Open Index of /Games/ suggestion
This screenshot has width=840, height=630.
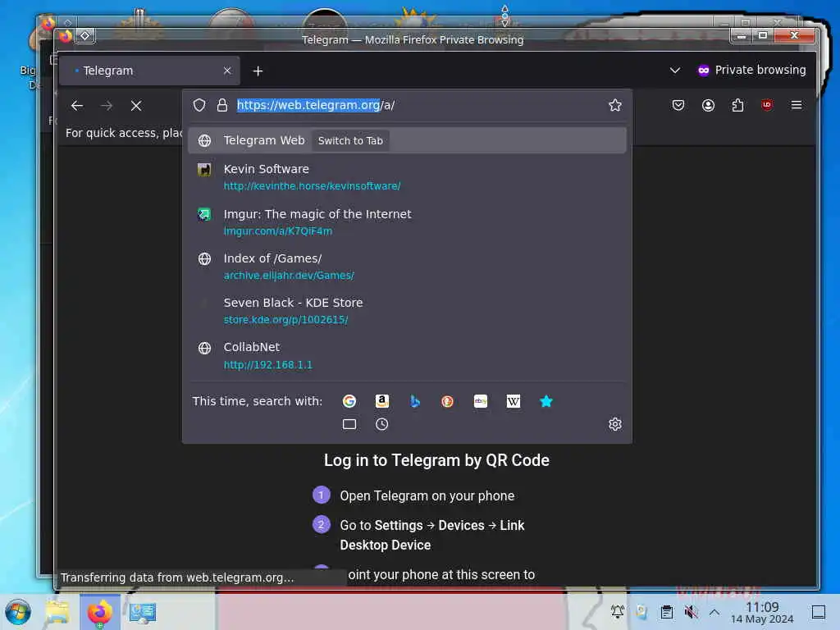407,267
